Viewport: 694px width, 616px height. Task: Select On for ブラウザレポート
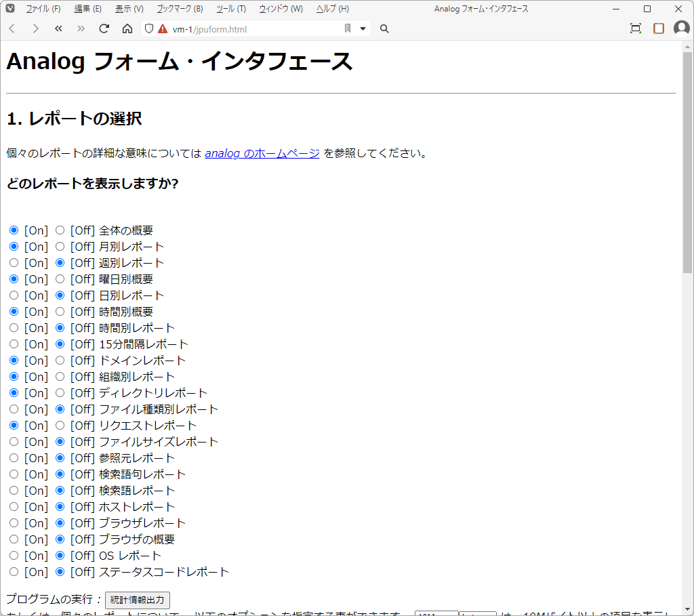tap(14, 523)
